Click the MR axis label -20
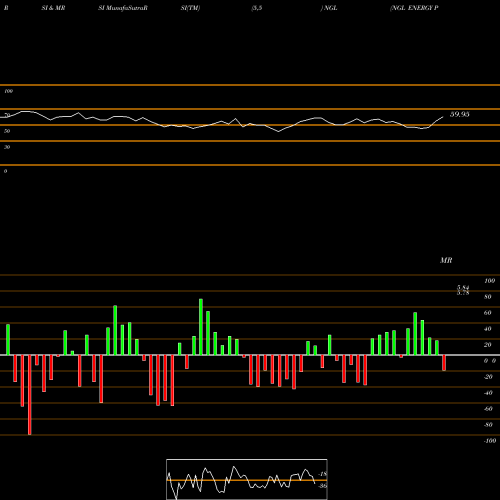500x500 pixels. (488, 377)
